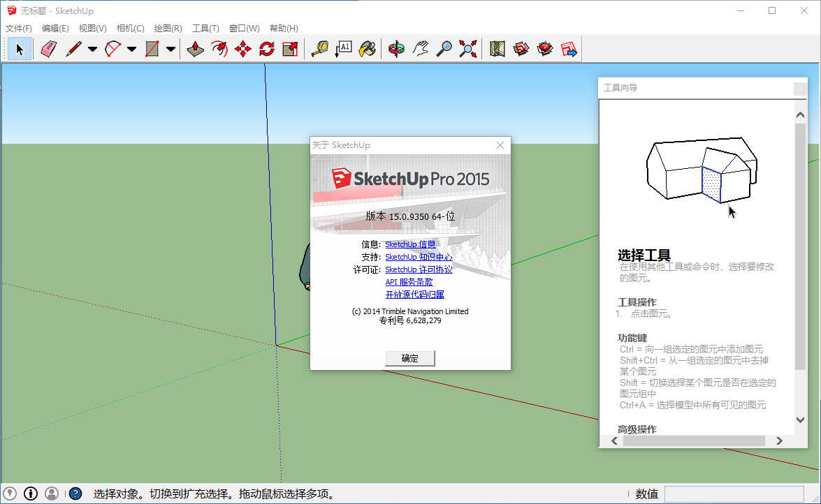Open the 窗口(W) menu
The height and width of the screenshot is (504, 821).
coord(244,29)
